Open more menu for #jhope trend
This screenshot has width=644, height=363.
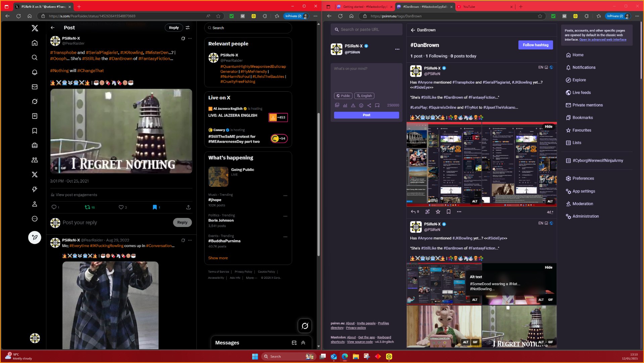click(x=285, y=195)
